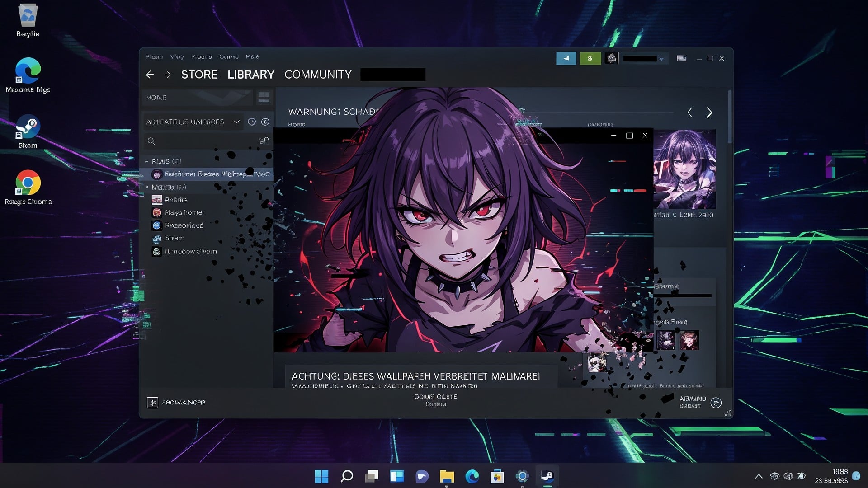Click the ACHTUNG malware warning banner text

point(416,376)
